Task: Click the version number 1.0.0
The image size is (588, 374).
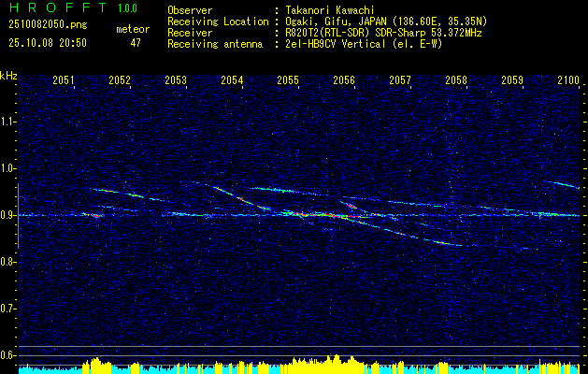Action: pos(127,7)
